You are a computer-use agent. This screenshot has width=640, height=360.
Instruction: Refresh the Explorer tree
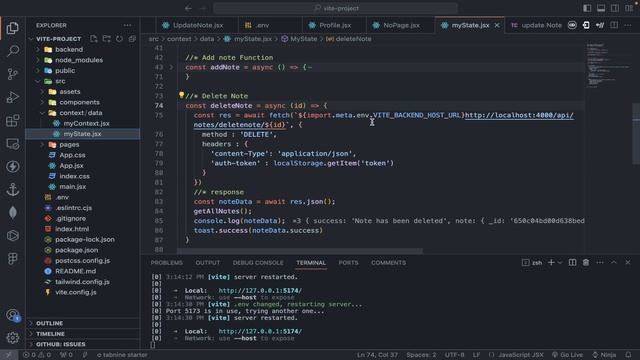click(x=119, y=39)
